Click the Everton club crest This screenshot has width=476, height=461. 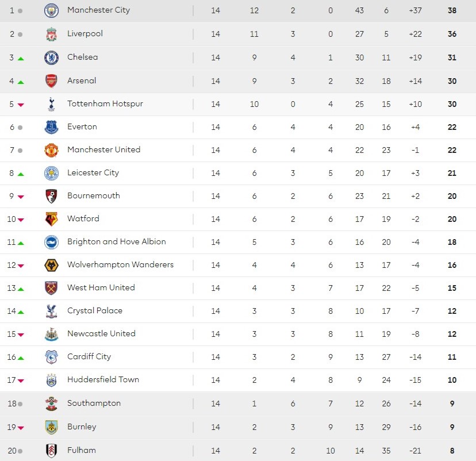[52, 127]
